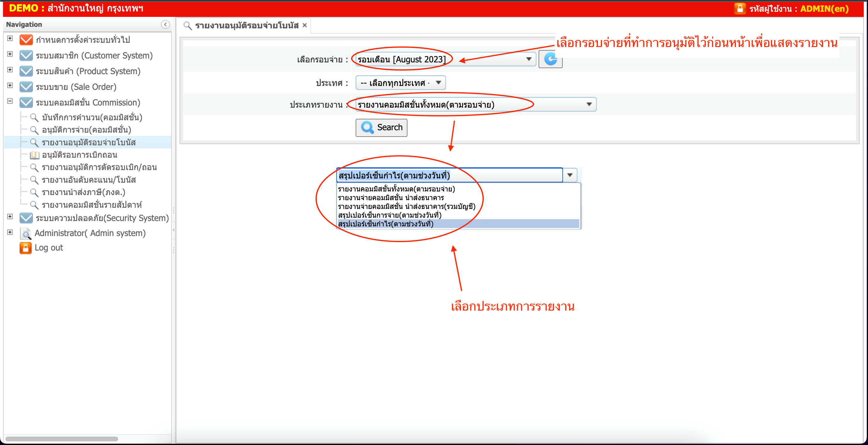Close the รายงานอนุมัติรอบจ่ายโบนัส tab
This screenshot has height=445, width=868.
pyautogui.click(x=305, y=25)
